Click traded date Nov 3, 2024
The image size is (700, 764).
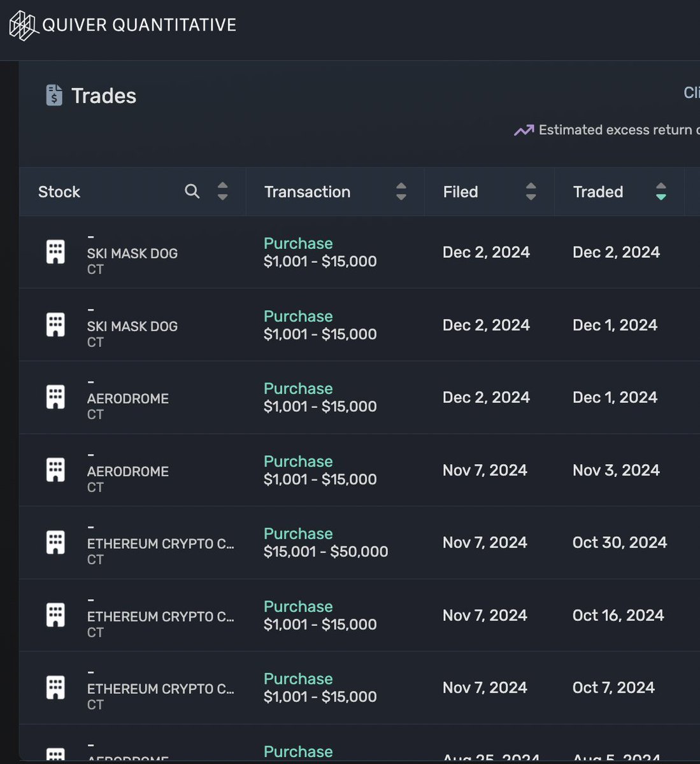616,470
